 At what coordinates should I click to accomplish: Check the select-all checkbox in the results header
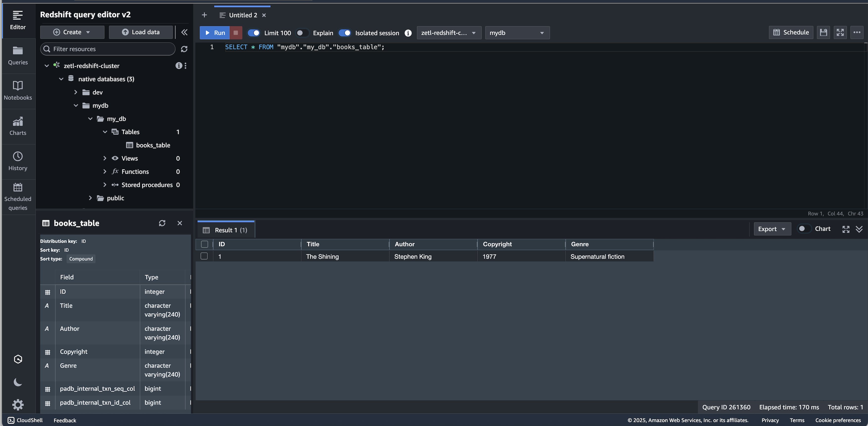coord(205,244)
